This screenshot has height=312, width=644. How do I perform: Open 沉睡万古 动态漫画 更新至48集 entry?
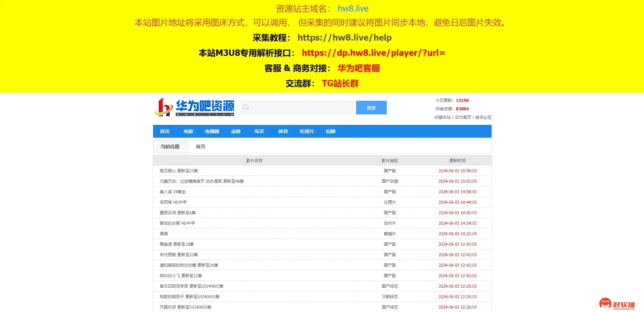[x=201, y=181]
